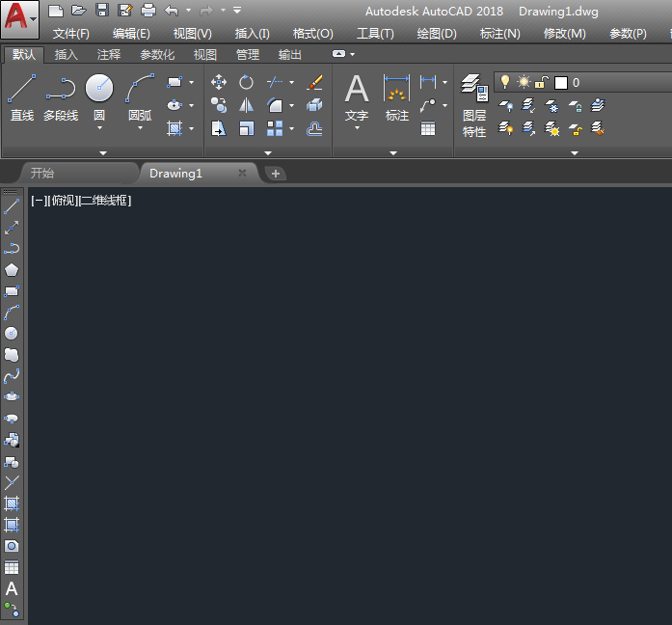Save the drawing with the floppy icon
This screenshot has height=625, width=672.
[102, 11]
